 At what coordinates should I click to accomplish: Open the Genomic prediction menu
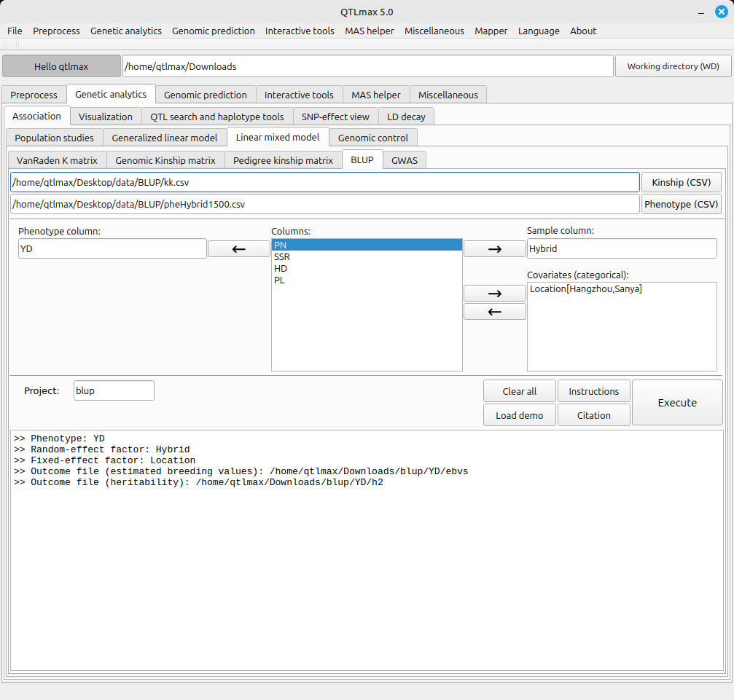point(214,31)
